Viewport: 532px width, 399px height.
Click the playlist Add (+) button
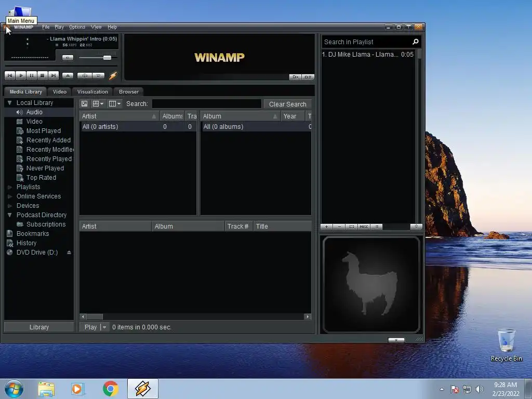point(326,227)
